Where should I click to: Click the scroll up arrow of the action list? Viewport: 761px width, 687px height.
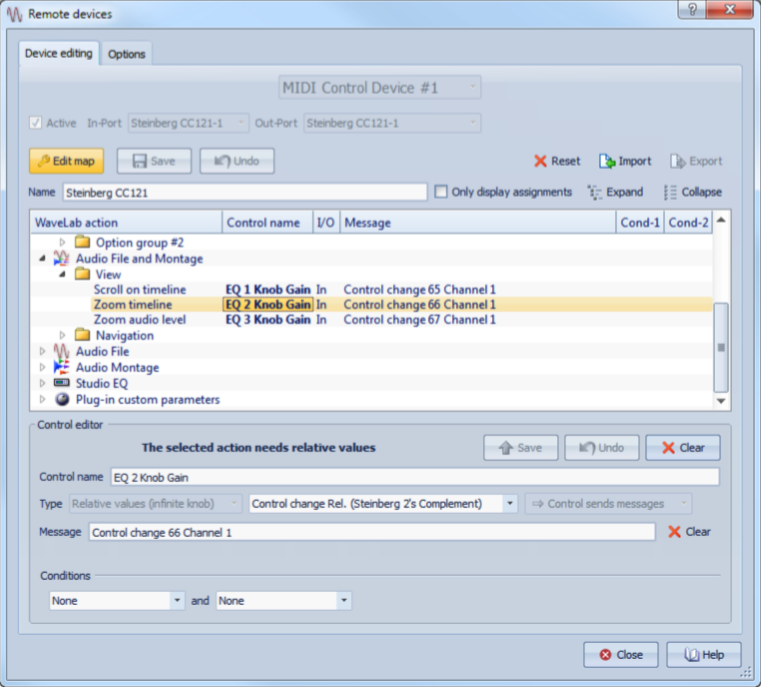tap(721, 220)
